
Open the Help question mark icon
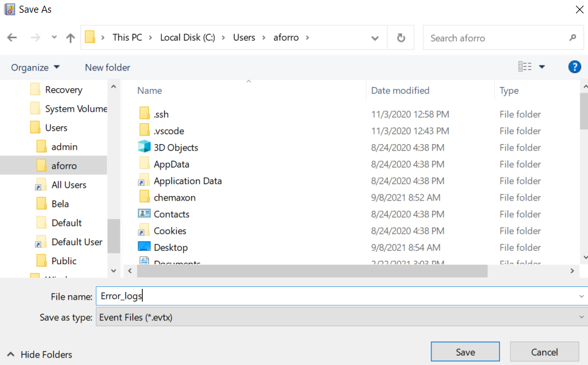575,67
